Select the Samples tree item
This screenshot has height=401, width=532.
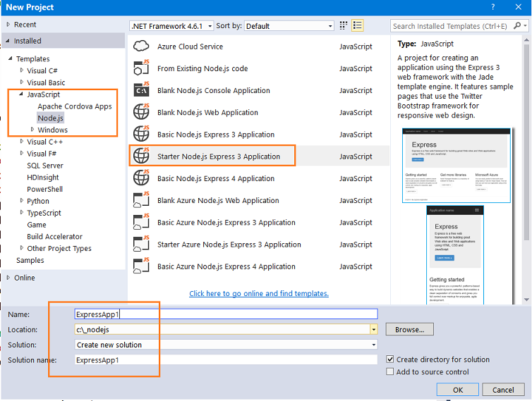30,261
